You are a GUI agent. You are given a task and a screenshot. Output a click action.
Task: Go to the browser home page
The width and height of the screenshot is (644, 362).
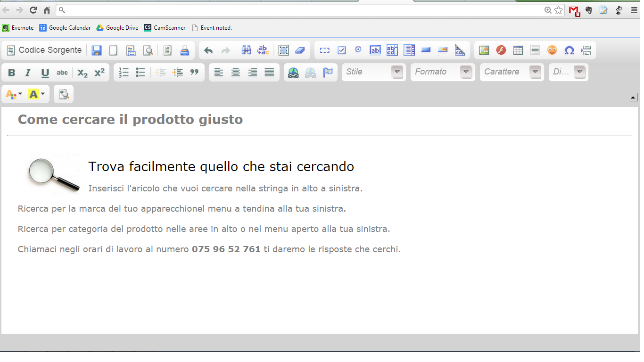tap(47, 10)
